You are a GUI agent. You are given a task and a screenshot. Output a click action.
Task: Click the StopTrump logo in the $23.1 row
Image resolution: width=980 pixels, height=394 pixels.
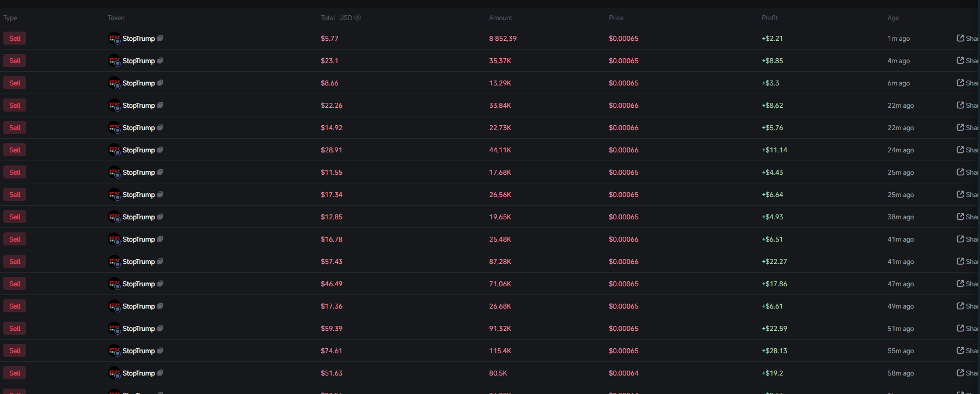tap(114, 60)
